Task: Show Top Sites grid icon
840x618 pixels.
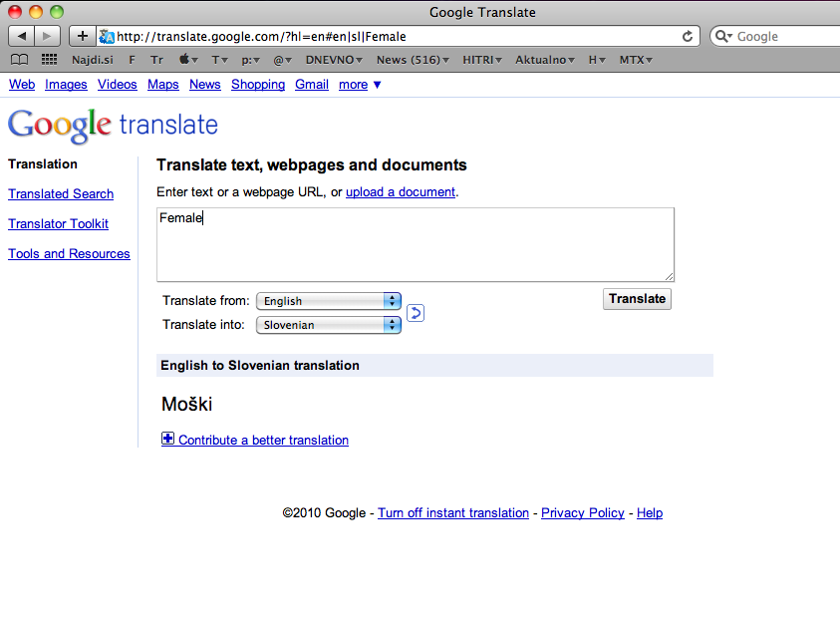Action: 49,60
